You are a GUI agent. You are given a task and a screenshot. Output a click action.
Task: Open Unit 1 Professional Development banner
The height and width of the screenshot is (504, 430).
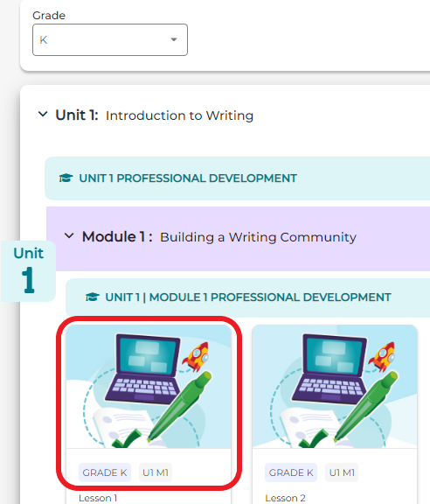[238, 178]
